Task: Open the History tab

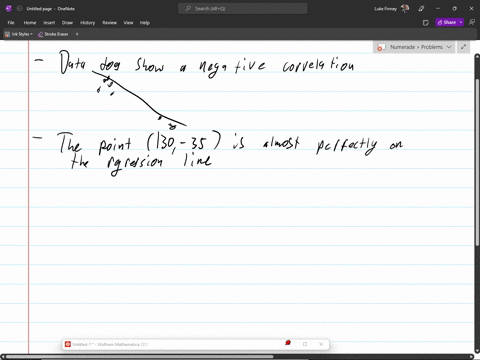Action: click(x=87, y=23)
